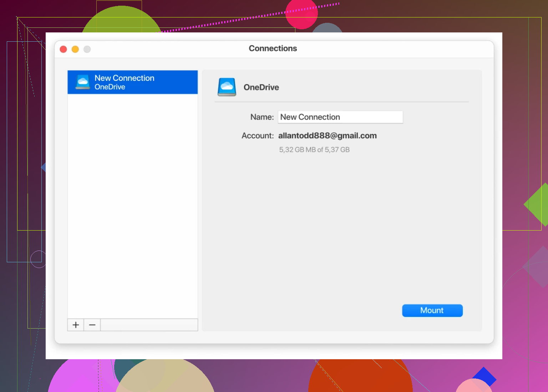Focus the Name input field

[x=340, y=117]
